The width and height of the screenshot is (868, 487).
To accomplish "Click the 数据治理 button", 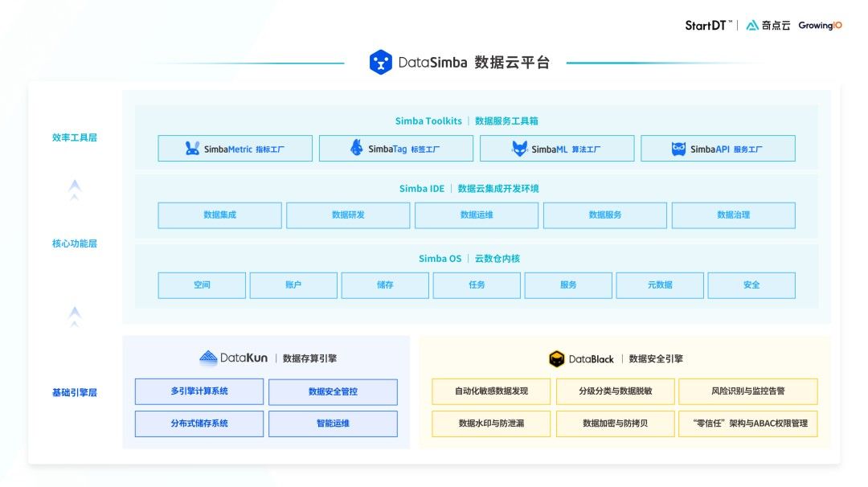I will [x=734, y=215].
